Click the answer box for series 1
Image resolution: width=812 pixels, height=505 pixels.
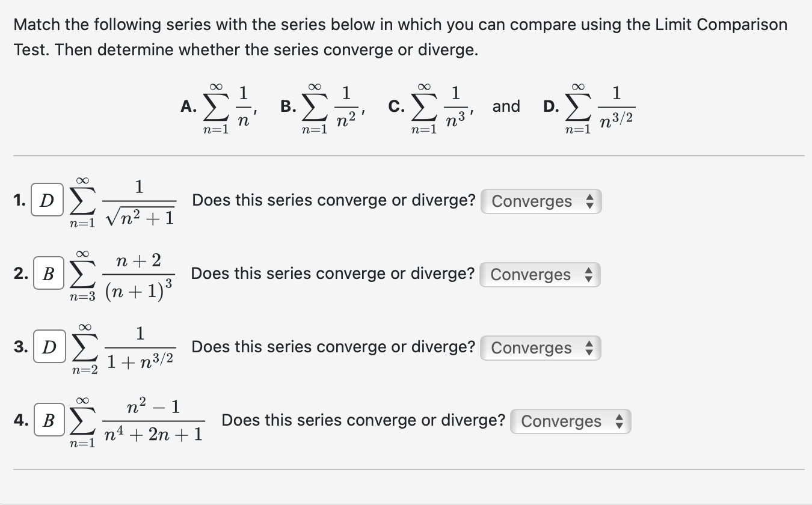tap(48, 201)
